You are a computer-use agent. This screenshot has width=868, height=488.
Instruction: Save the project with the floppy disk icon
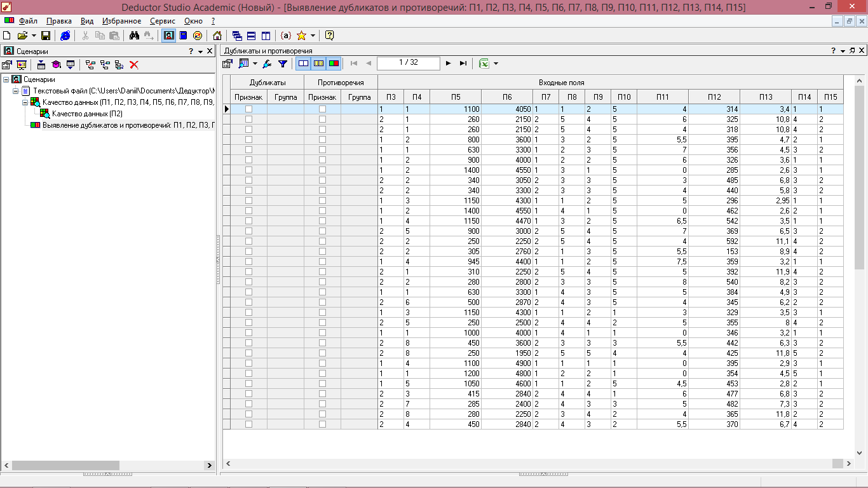(46, 36)
